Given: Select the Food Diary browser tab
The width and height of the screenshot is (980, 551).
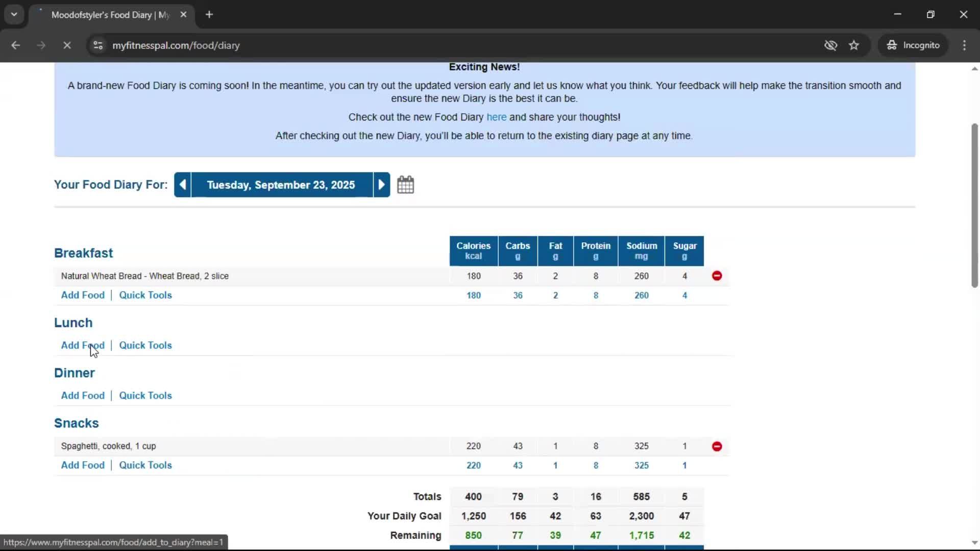Looking at the screenshot, I should pyautogui.click(x=110, y=15).
